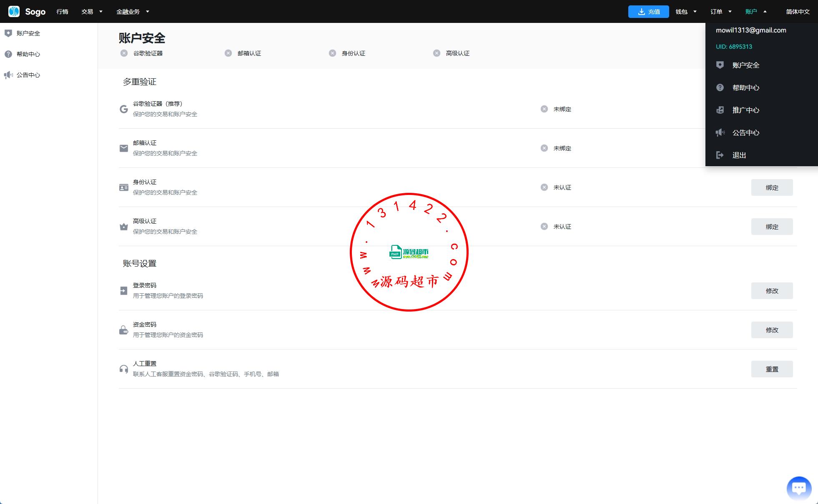The height and width of the screenshot is (504, 818).
Task: Click the manual reset headset icon
Action: tap(124, 369)
